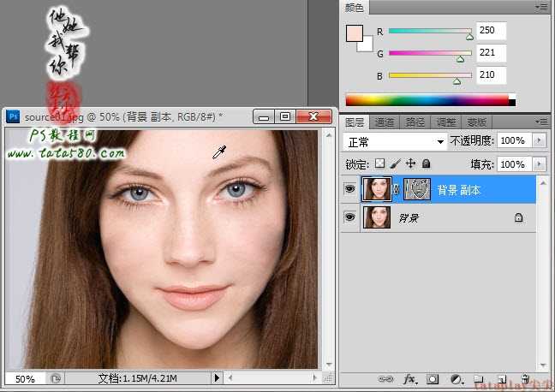
Task: Click the background color swatch
Action: point(367,46)
